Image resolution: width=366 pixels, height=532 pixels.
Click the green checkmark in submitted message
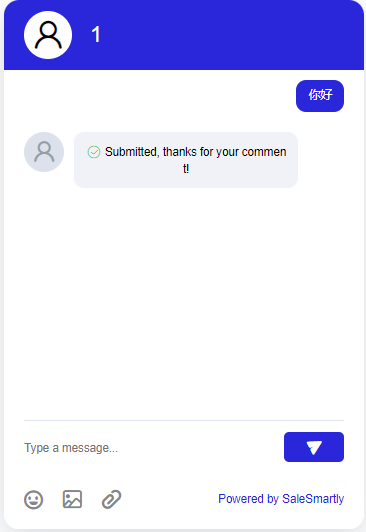[x=94, y=152]
